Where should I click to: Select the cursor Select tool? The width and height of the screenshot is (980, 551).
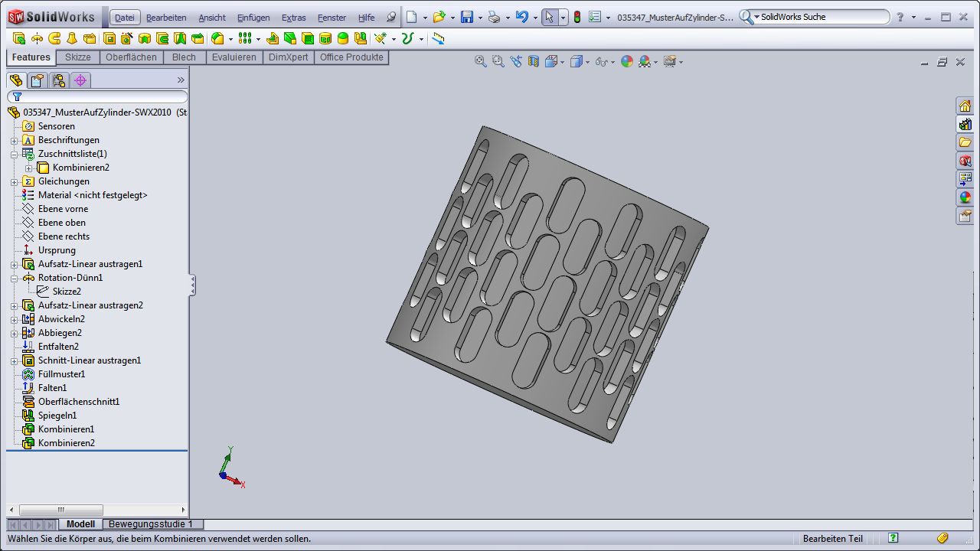tap(549, 17)
